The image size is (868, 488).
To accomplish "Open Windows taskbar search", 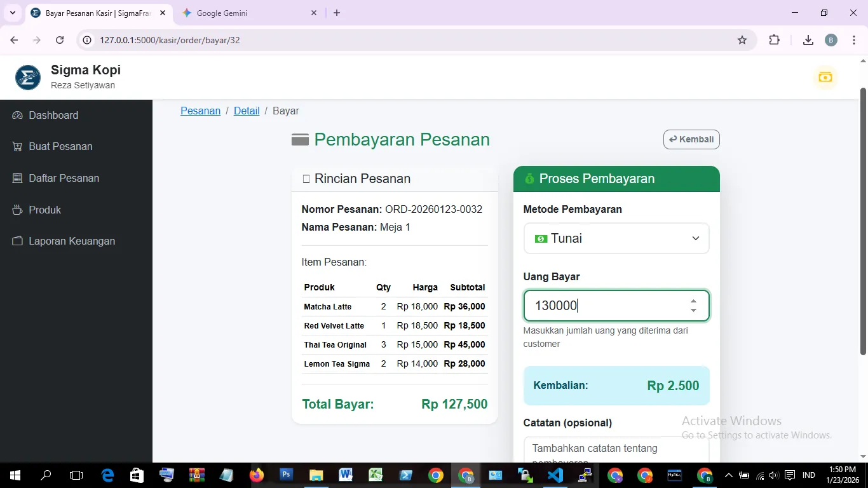I will click(x=46, y=475).
